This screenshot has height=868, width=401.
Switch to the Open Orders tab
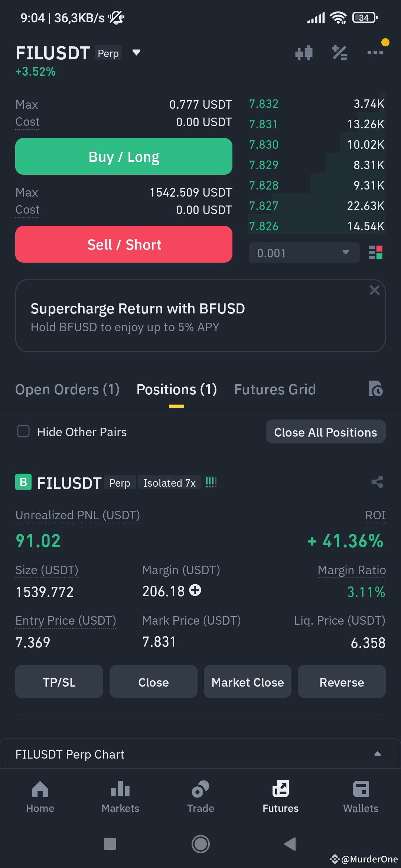pyautogui.click(x=67, y=389)
